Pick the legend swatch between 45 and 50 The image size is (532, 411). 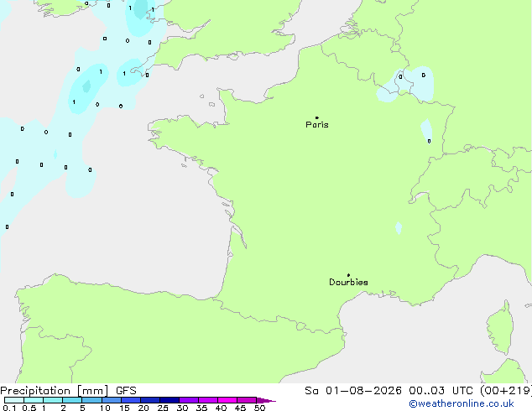tap(247, 400)
